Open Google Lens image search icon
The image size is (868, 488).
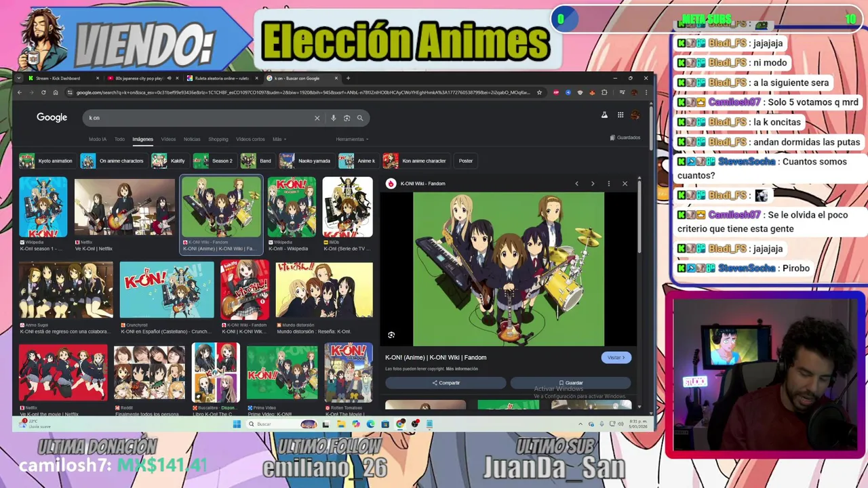click(347, 118)
